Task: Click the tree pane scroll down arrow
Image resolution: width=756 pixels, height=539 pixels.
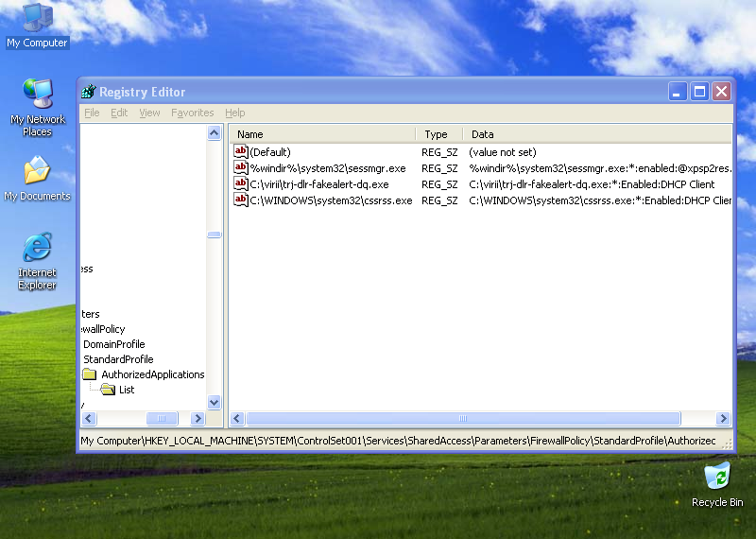Action: 215,402
